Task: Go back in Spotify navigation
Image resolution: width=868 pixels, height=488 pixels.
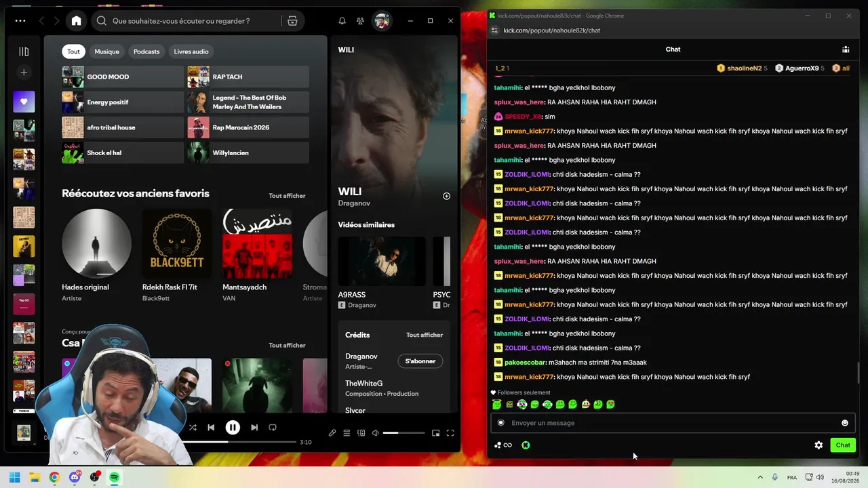Action: pos(42,21)
